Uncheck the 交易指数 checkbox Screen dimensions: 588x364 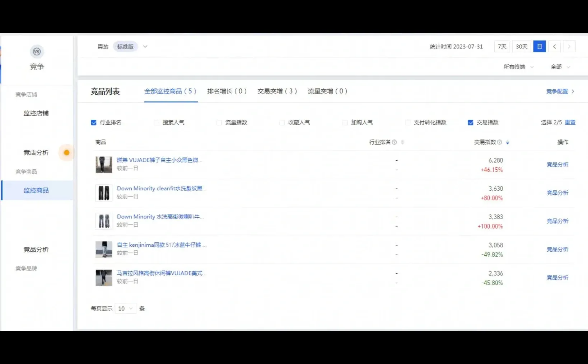tap(470, 122)
